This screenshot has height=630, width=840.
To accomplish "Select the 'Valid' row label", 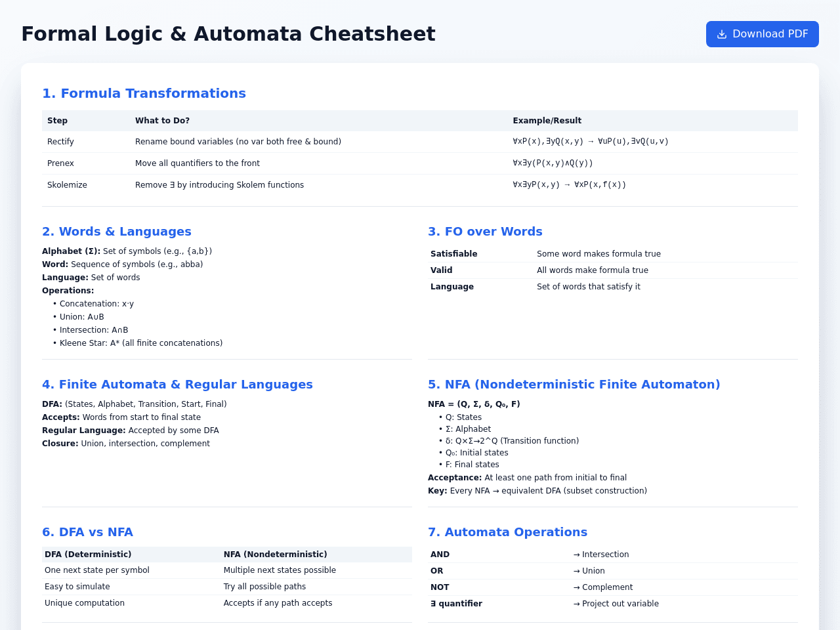I will (441, 270).
